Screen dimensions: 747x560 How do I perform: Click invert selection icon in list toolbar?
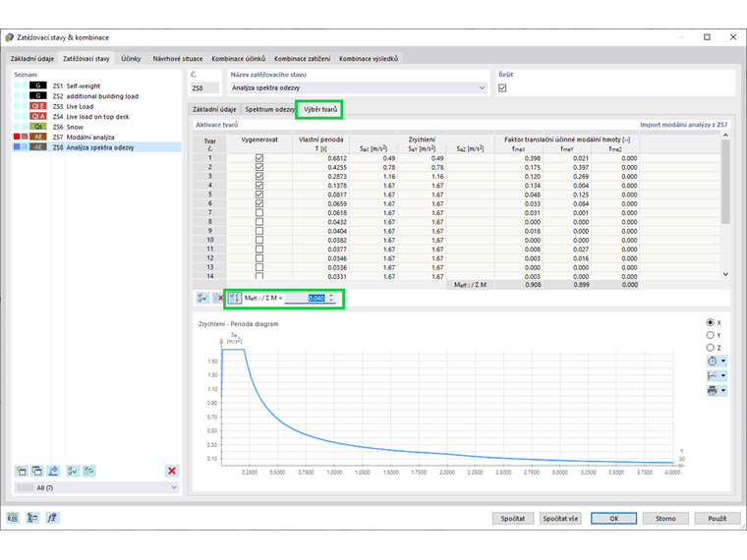(x=88, y=471)
